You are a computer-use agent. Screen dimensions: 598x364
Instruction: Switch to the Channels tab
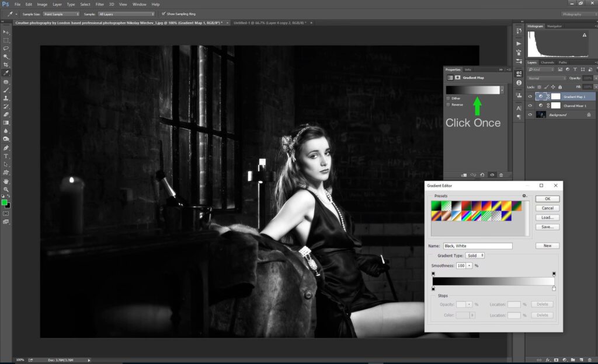pos(547,62)
